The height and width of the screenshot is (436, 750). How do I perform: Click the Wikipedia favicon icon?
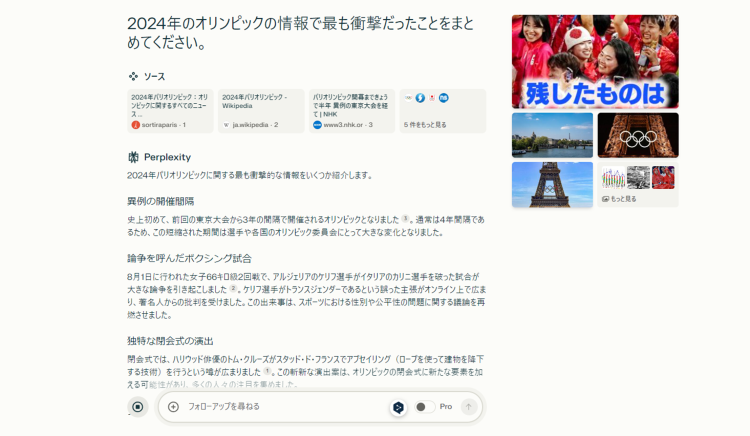(x=226, y=125)
